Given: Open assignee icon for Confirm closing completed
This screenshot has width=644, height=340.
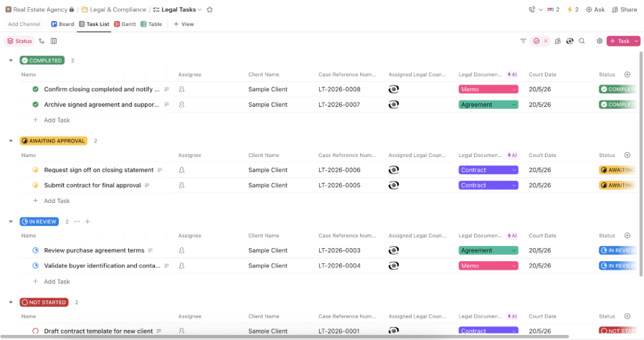Looking at the screenshot, I should pos(181,89).
